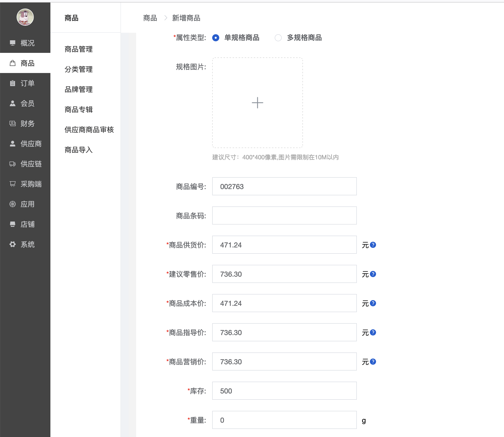Select 单规格商品 radio option
Screen dimensions: 504x437
coord(216,38)
